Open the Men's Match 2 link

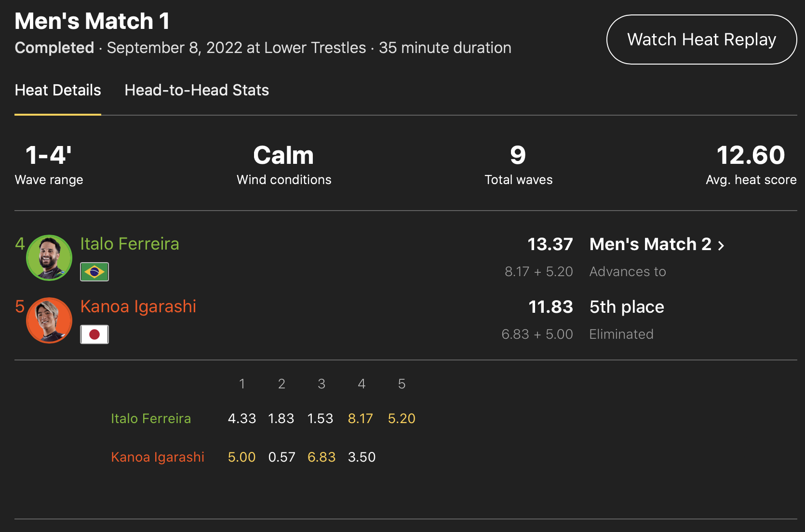pos(650,244)
